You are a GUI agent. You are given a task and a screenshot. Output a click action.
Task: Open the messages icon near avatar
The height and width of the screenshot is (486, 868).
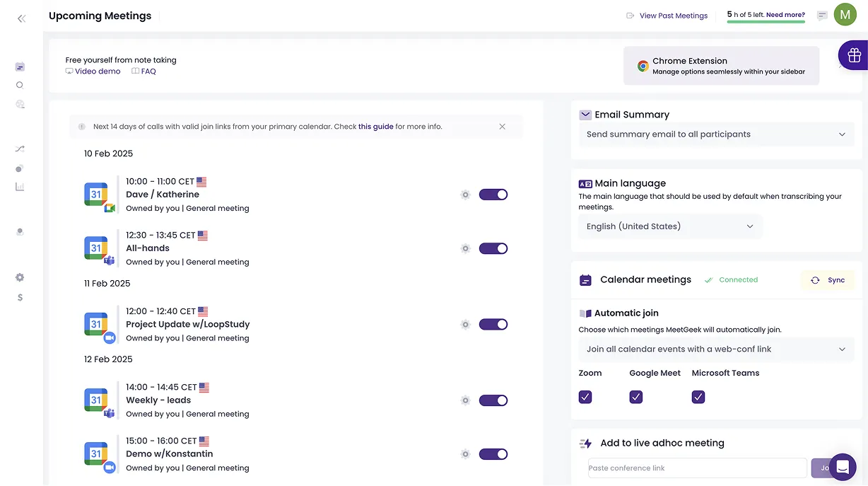click(x=822, y=16)
